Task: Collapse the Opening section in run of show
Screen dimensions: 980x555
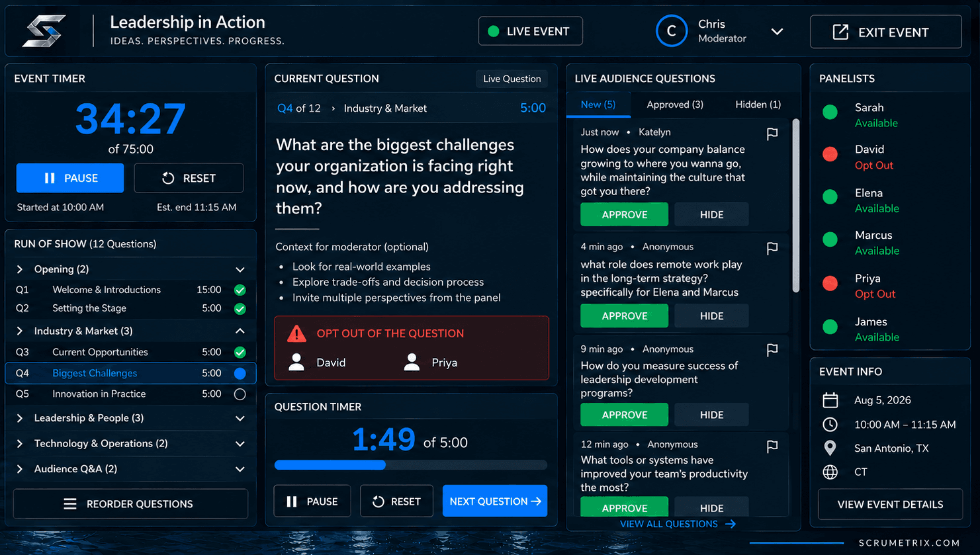Action: (x=240, y=269)
